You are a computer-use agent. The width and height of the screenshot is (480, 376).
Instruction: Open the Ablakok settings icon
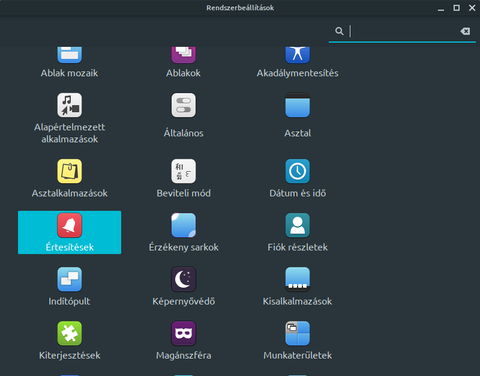[x=183, y=55]
